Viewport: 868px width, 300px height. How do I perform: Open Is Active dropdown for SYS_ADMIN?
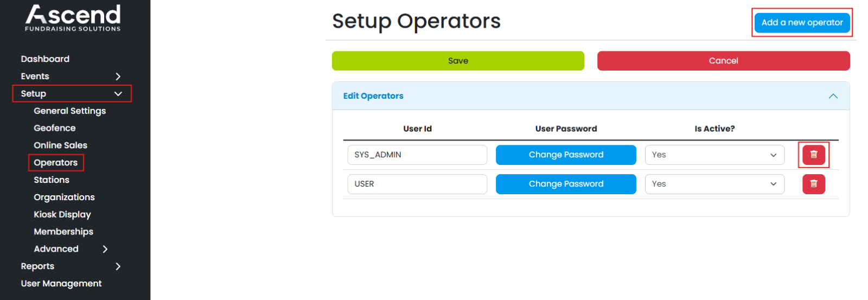(x=714, y=155)
